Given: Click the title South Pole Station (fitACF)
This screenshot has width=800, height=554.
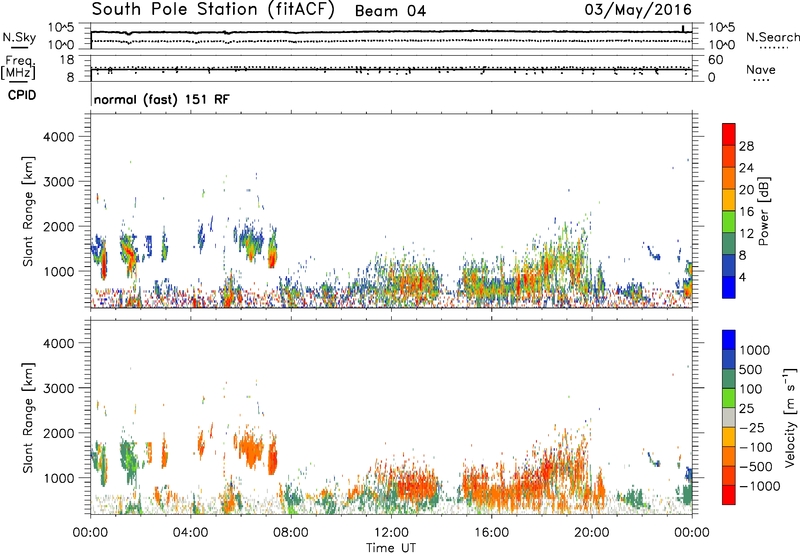Looking at the screenshot, I should coord(213,10).
